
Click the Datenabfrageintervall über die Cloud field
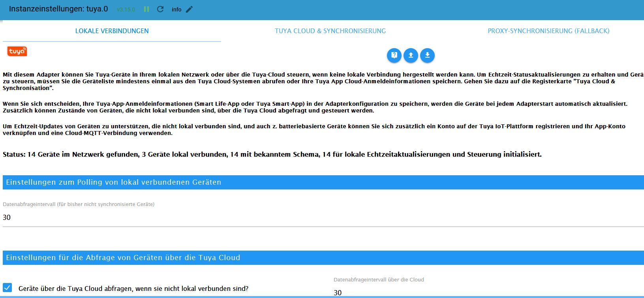click(489, 292)
